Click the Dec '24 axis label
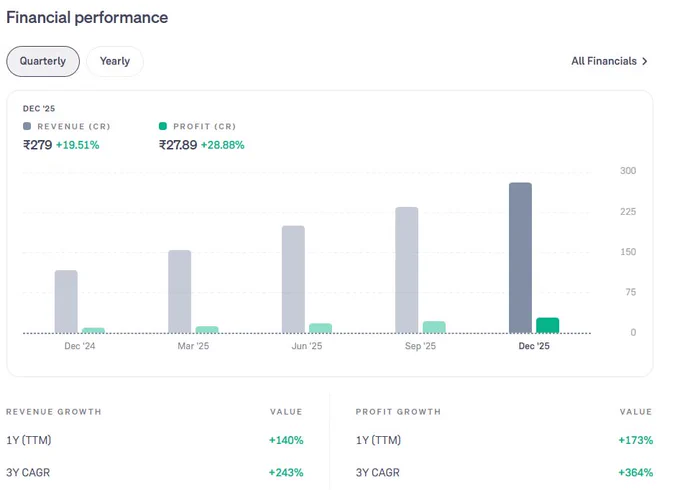This screenshot has width=680, height=490. pyautogui.click(x=80, y=346)
